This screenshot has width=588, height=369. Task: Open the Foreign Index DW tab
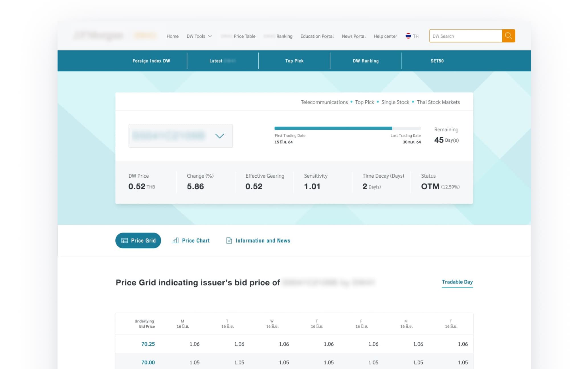click(151, 61)
